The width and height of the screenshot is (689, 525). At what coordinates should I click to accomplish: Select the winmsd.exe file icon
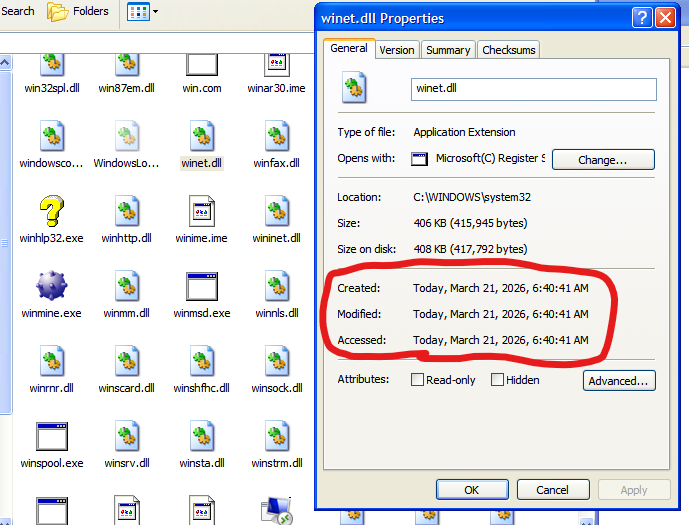coord(202,287)
